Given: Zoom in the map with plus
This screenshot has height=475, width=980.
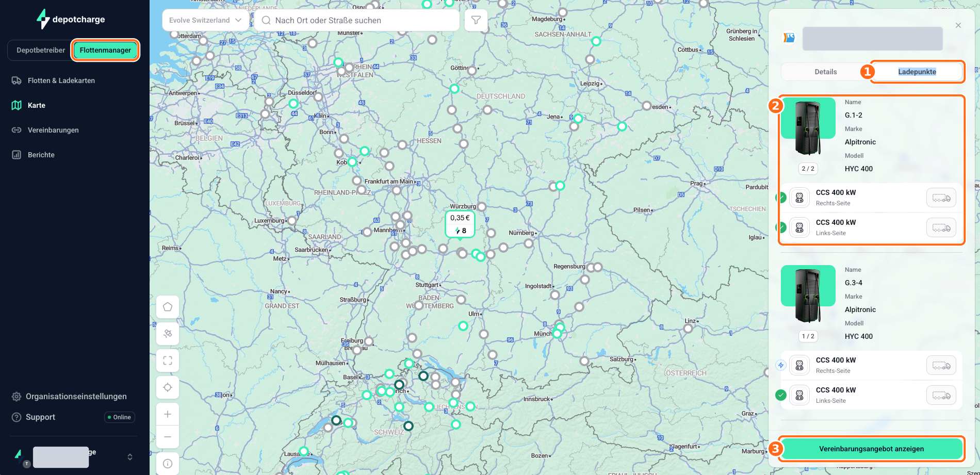Looking at the screenshot, I should pos(168,414).
